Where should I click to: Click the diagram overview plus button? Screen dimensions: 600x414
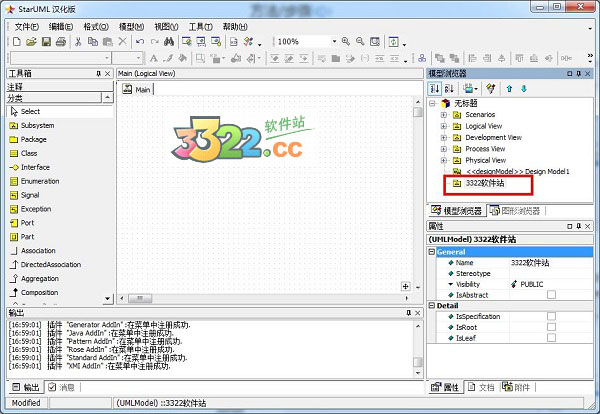[406, 286]
